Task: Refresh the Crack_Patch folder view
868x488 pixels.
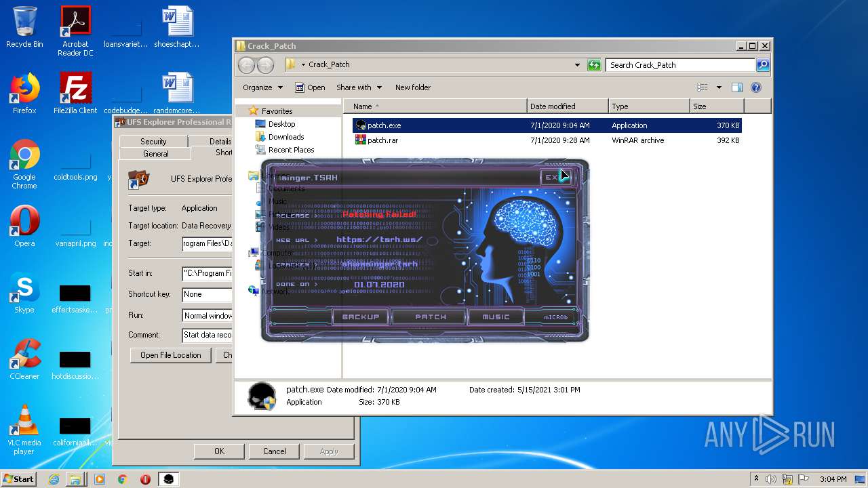Action: [x=594, y=65]
